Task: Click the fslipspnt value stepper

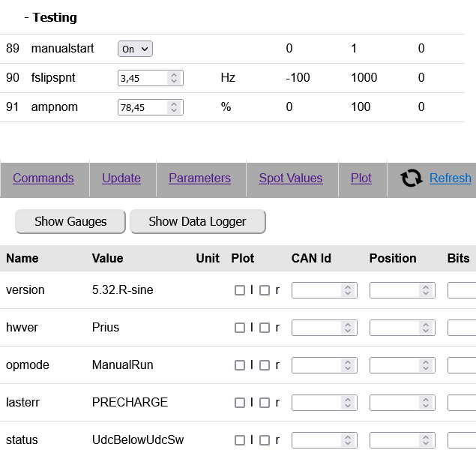Action: click(x=174, y=78)
